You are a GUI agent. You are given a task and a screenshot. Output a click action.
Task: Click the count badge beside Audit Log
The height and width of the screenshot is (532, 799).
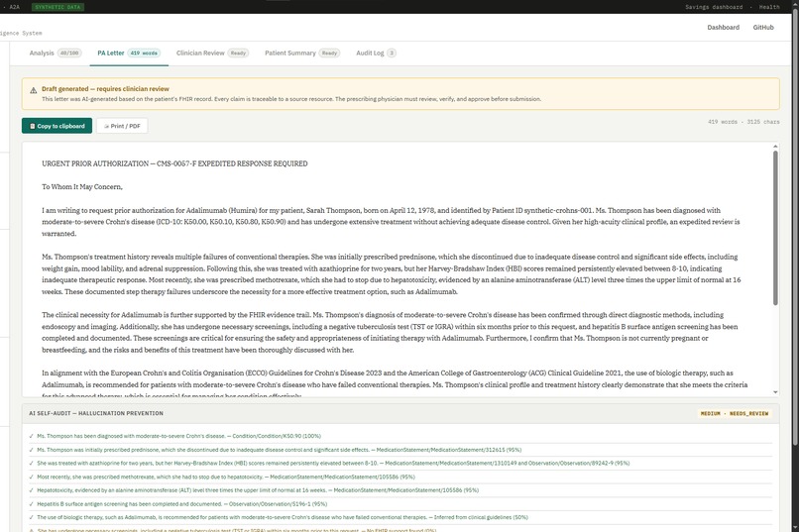click(x=392, y=53)
